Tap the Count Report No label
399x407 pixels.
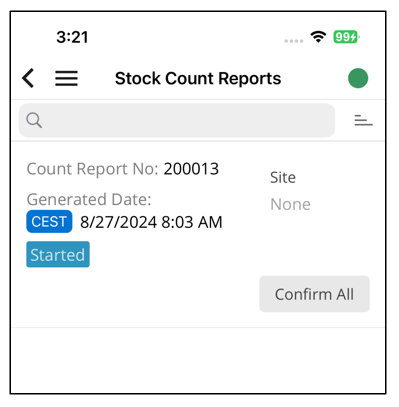[92, 169]
